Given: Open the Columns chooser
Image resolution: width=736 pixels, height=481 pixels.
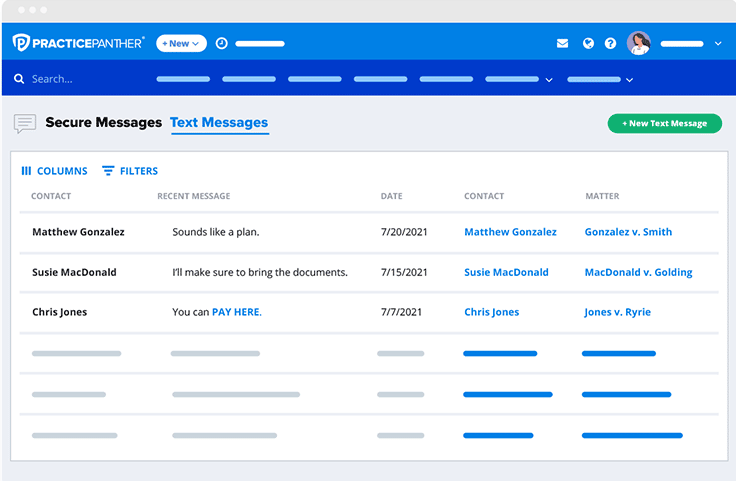Looking at the screenshot, I should point(54,171).
